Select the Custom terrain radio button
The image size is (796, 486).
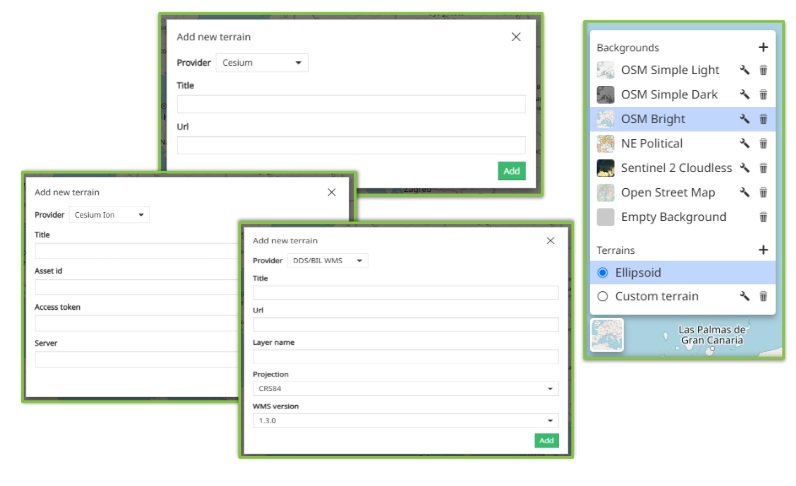[603, 296]
